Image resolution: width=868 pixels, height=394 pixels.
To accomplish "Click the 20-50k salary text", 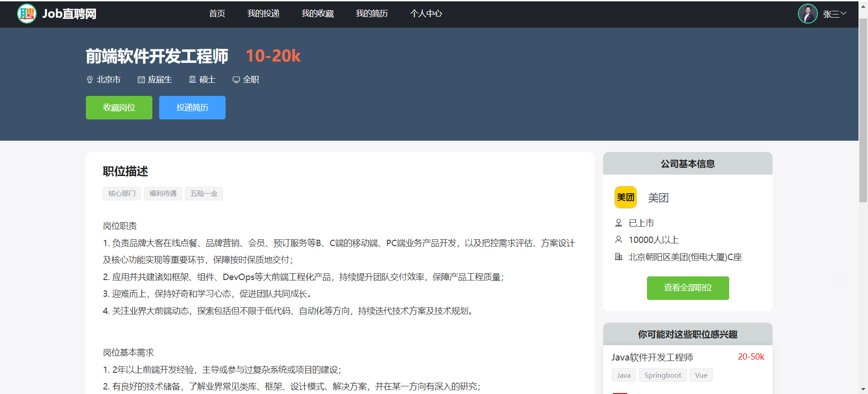I will [751, 357].
